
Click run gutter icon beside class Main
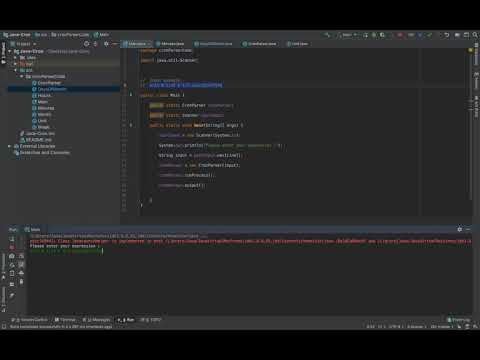(x=131, y=95)
